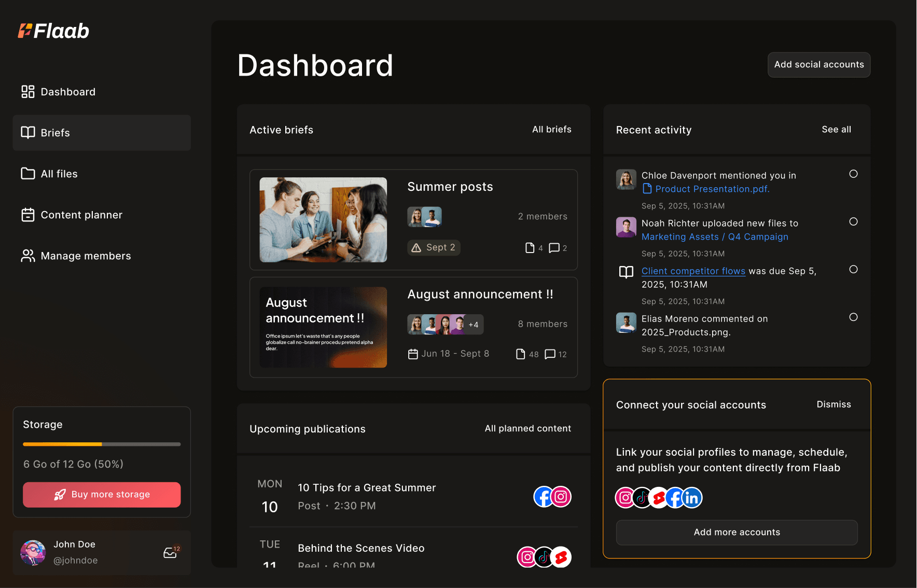Click the Buy more storage button
The image size is (917, 588).
(x=102, y=495)
